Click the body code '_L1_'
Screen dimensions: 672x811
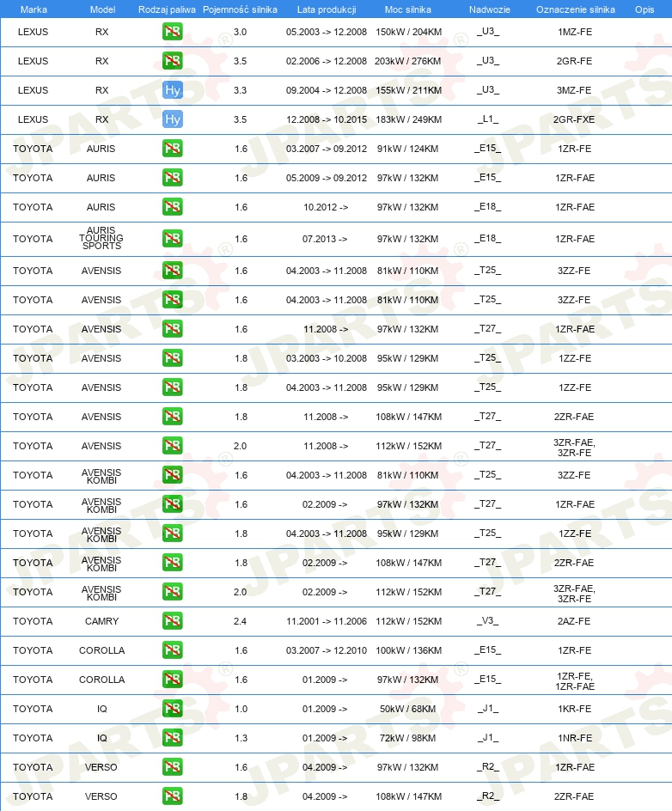[x=488, y=119]
